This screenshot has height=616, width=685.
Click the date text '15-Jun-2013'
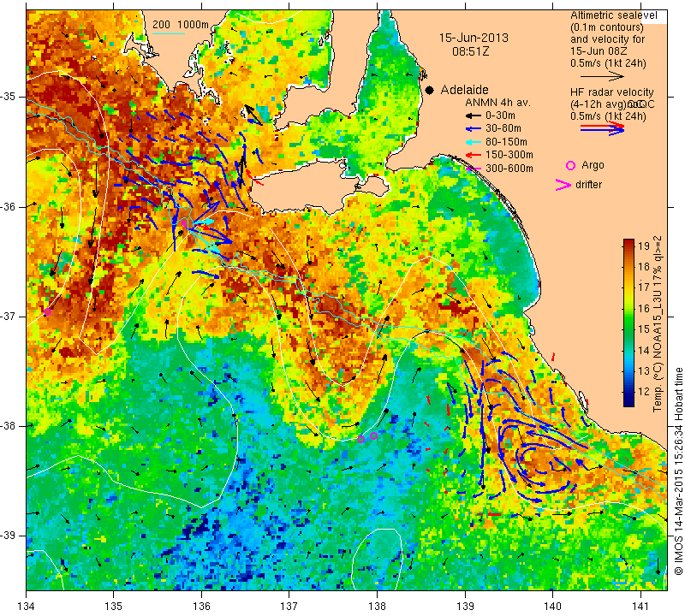pyautogui.click(x=474, y=38)
